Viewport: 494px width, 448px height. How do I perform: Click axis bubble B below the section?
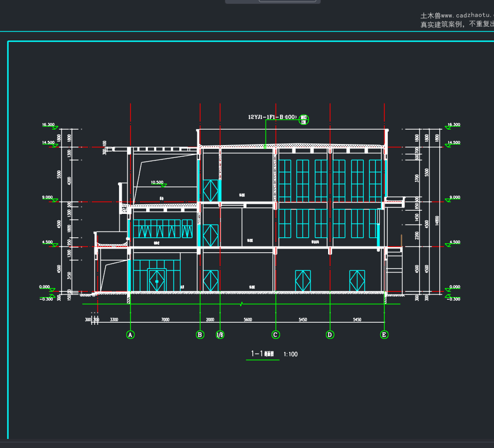[x=200, y=334]
